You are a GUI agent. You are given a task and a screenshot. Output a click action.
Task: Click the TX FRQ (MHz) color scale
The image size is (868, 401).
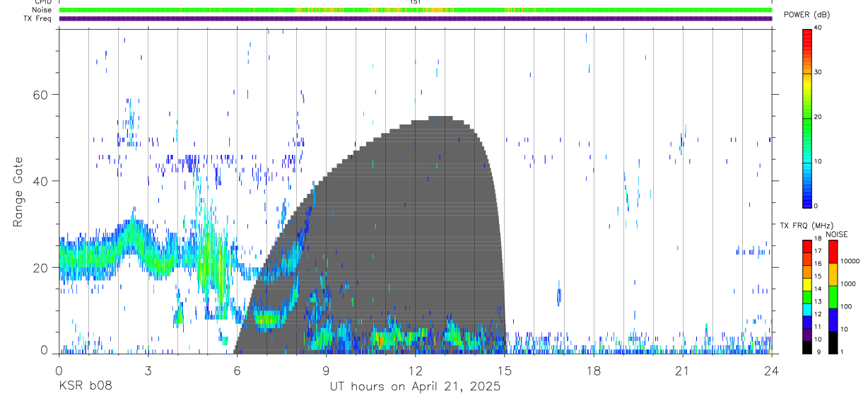click(807, 296)
